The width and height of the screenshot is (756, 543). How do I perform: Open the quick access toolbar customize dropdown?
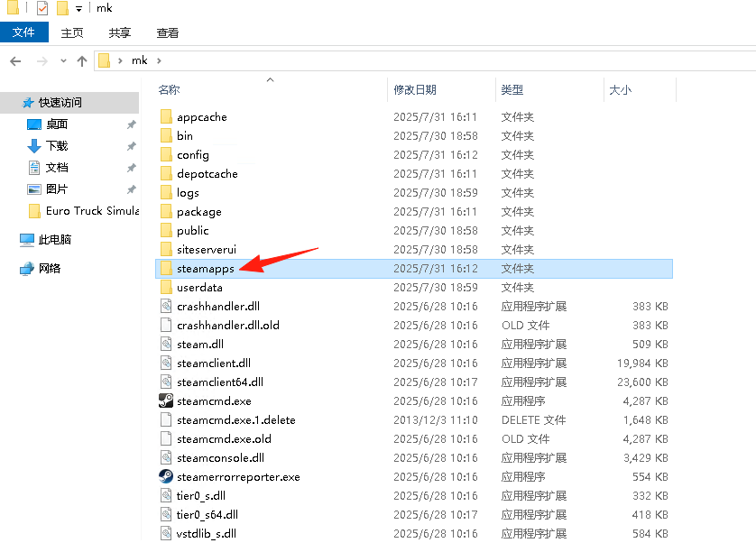[78, 9]
